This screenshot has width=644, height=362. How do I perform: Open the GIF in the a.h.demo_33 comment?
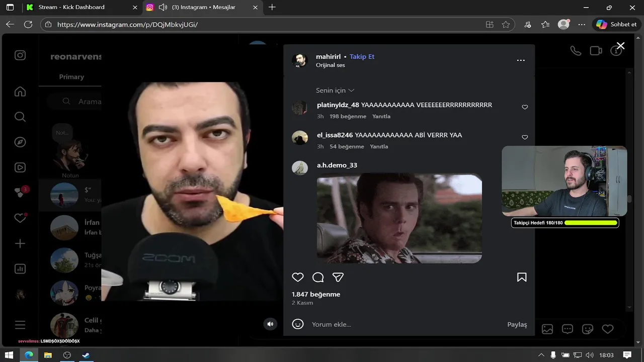click(399, 218)
